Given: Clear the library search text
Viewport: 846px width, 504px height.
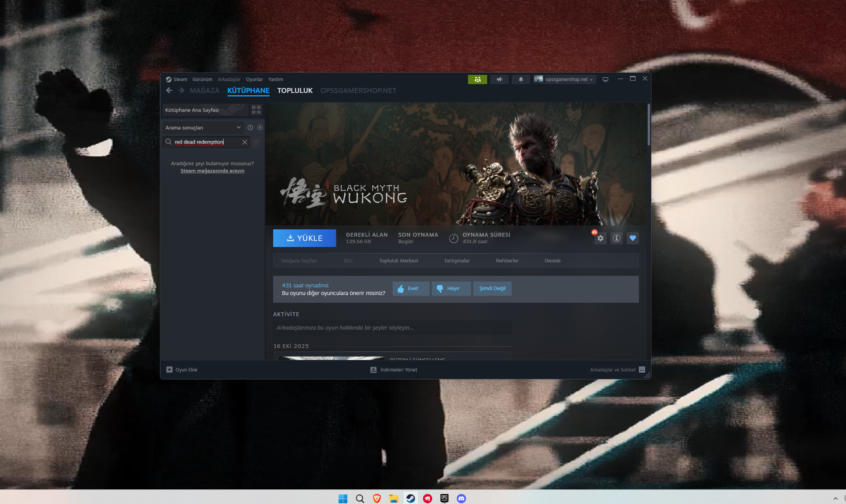Looking at the screenshot, I should [245, 142].
